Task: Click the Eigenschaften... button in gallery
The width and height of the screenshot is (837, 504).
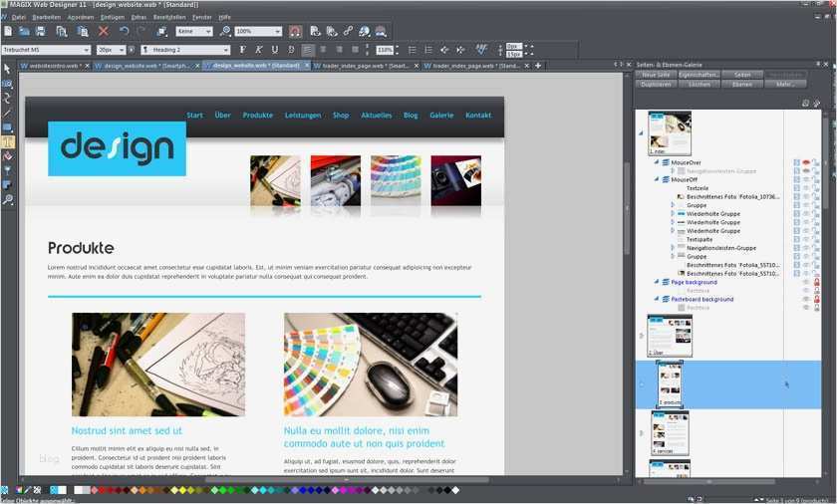Action: [698, 75]
